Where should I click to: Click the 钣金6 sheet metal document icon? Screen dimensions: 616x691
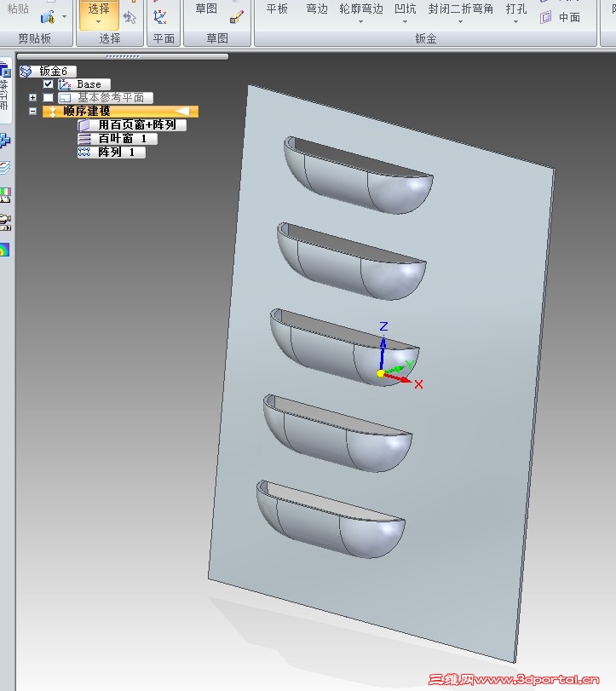(x=26, y=71)
